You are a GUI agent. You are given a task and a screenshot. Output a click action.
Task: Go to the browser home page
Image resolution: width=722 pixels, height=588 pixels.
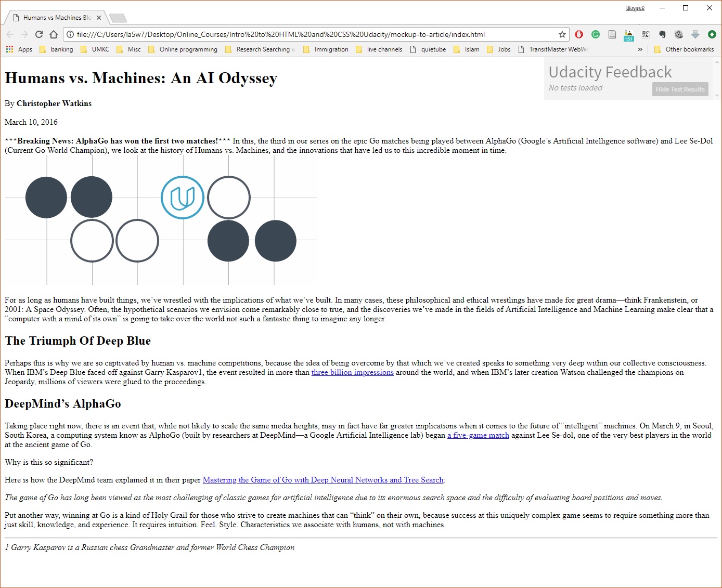[x=54, y=34]
